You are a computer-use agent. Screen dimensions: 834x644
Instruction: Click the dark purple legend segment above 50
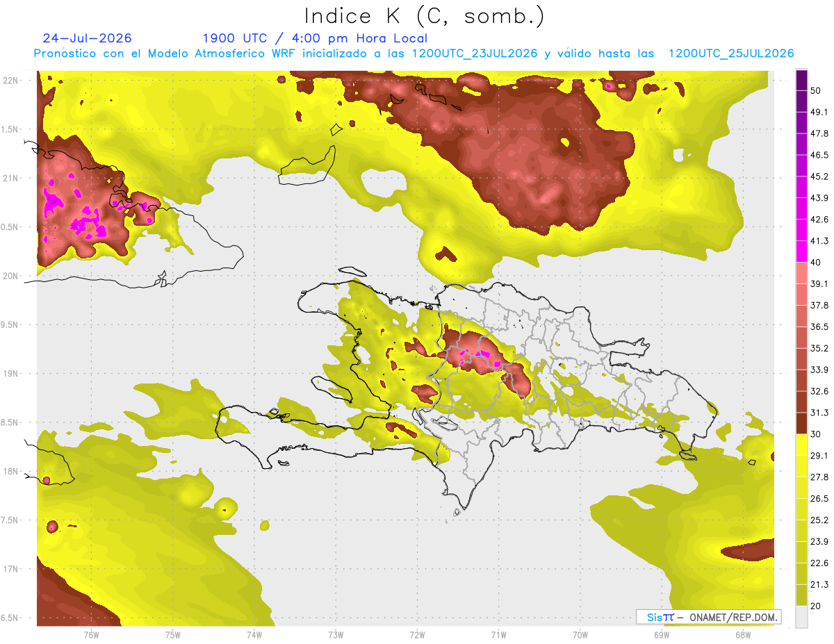tap(802, 81)
